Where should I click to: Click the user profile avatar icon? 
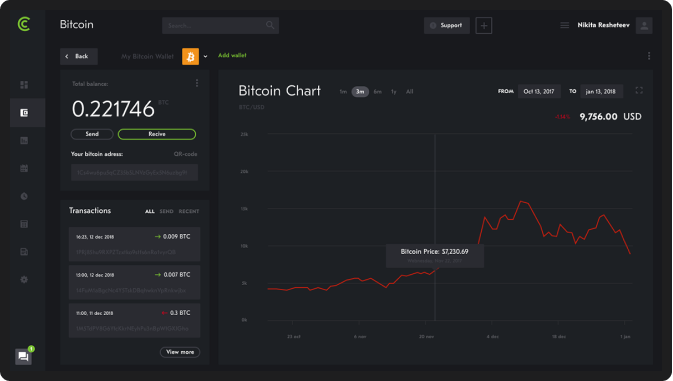click(644, 25)
